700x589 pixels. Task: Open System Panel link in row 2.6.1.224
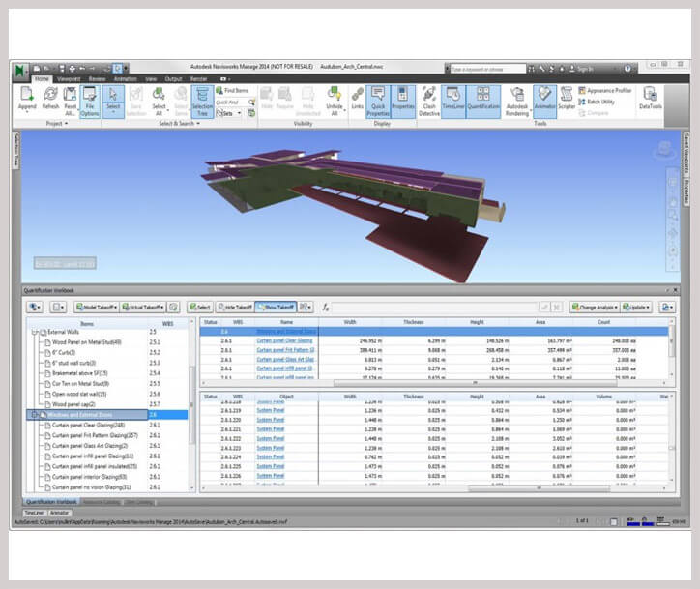[x=270, y=456]
